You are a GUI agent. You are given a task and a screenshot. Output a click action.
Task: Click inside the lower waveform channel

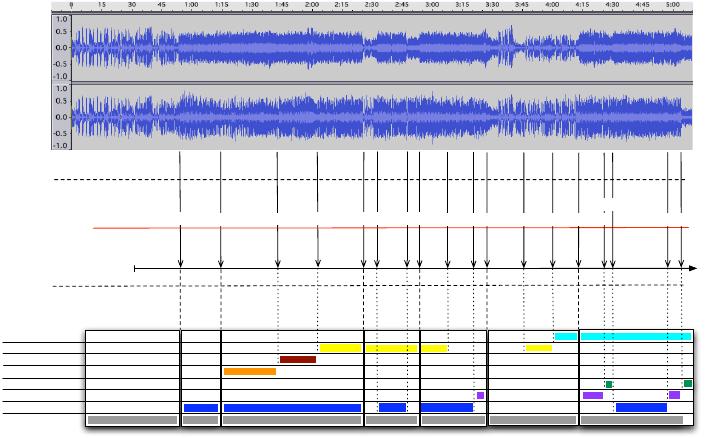coord(380,115)
